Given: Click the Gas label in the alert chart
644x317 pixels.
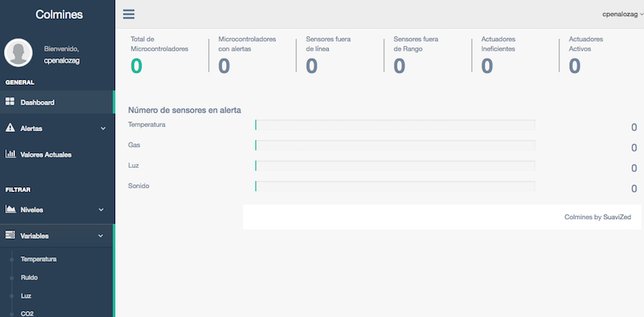Looking at the screenshot, I should (x=134, y=145).
